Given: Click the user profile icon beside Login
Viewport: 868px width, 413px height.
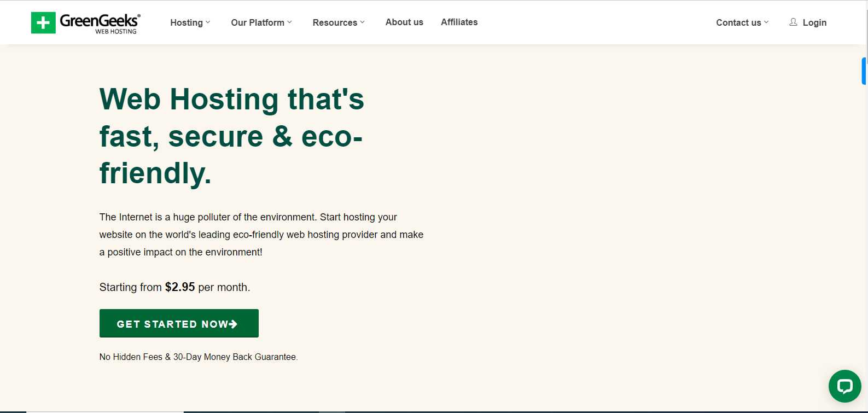Looking at the screenshot, I should point(793,22).
